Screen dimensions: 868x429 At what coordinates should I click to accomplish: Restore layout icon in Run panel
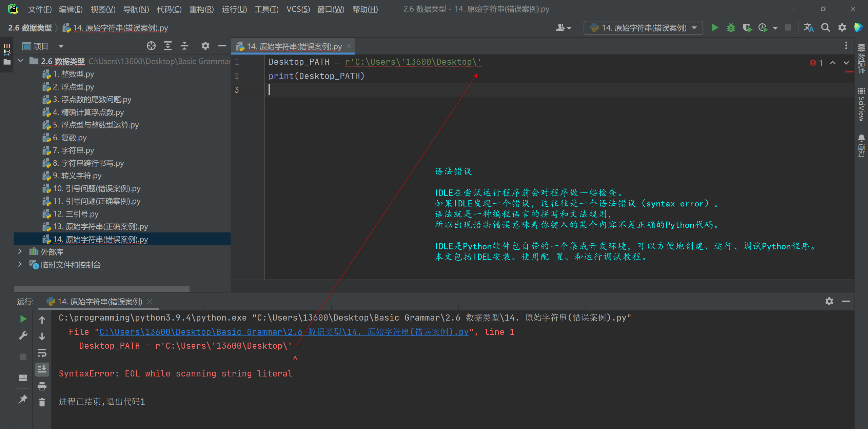click(x=23, y=377)
